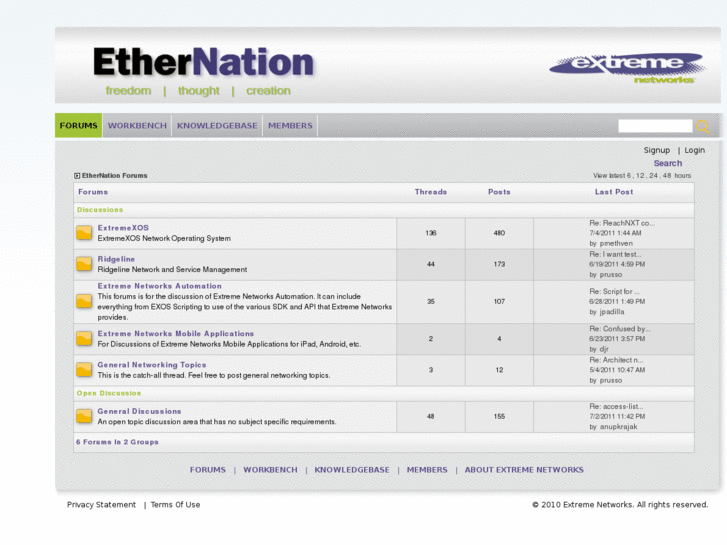
Task: Click '6 Forums In 2 Groups' text
Action: click(117, 442)
